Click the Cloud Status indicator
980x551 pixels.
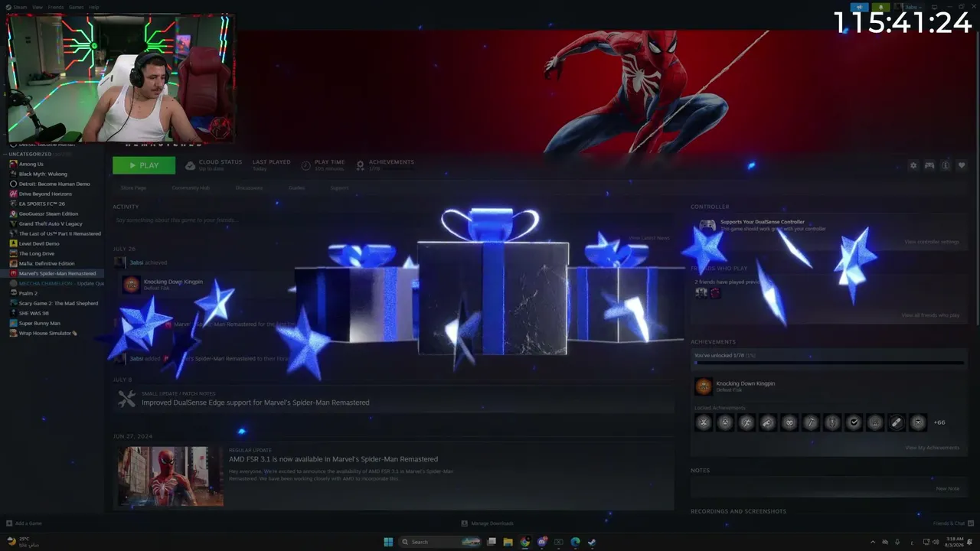[214, 165]
